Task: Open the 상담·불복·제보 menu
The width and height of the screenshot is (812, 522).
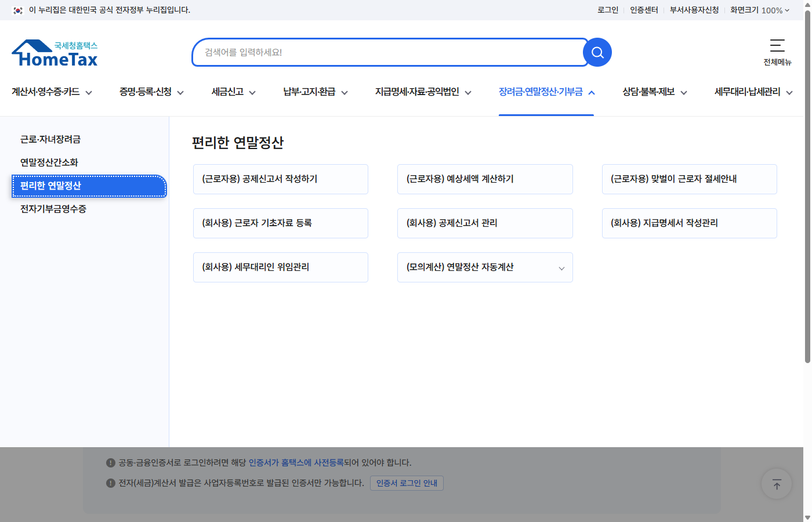Action: pos(649,92)
